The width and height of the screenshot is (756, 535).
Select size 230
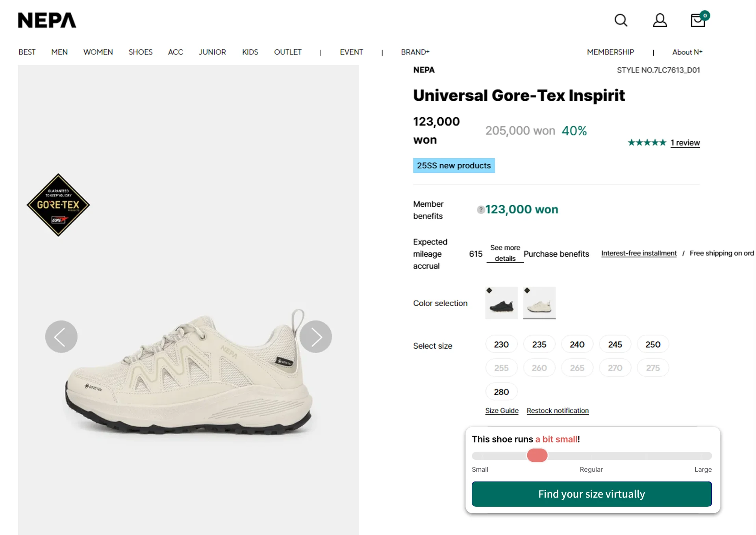click(x=501, y=344)
